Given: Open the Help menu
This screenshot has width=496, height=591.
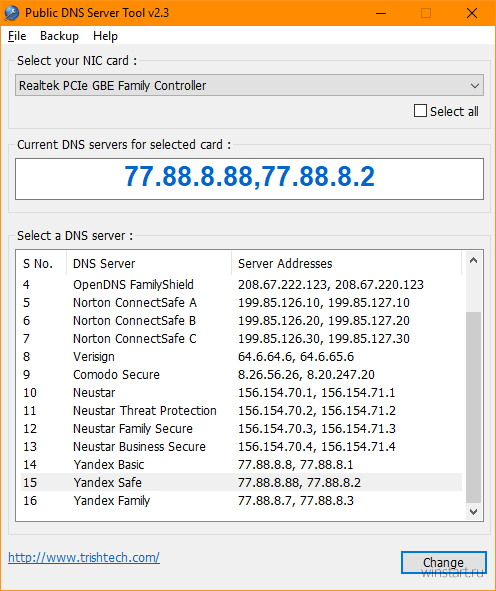Looking at the screenshot, I should (x=105, y=36).
